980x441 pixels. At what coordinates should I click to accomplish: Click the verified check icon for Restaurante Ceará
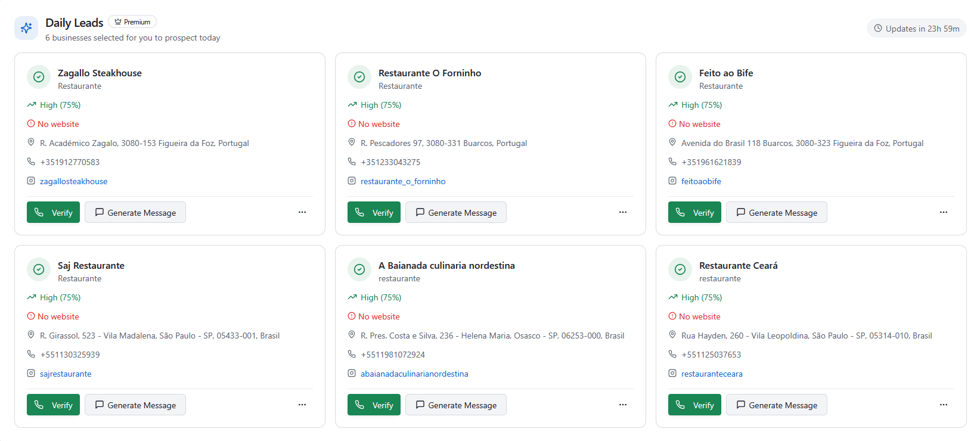[x=680, y=269]
